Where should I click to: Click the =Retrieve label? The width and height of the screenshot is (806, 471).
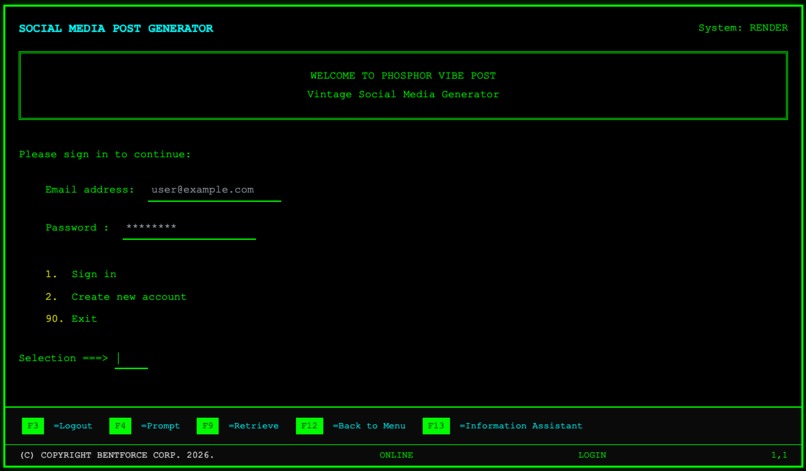(x=253, y=426)
